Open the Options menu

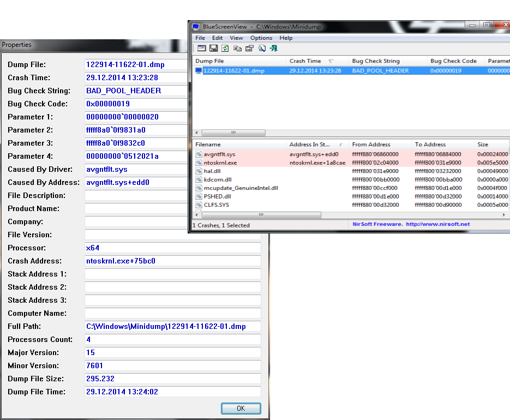(261, 38)
